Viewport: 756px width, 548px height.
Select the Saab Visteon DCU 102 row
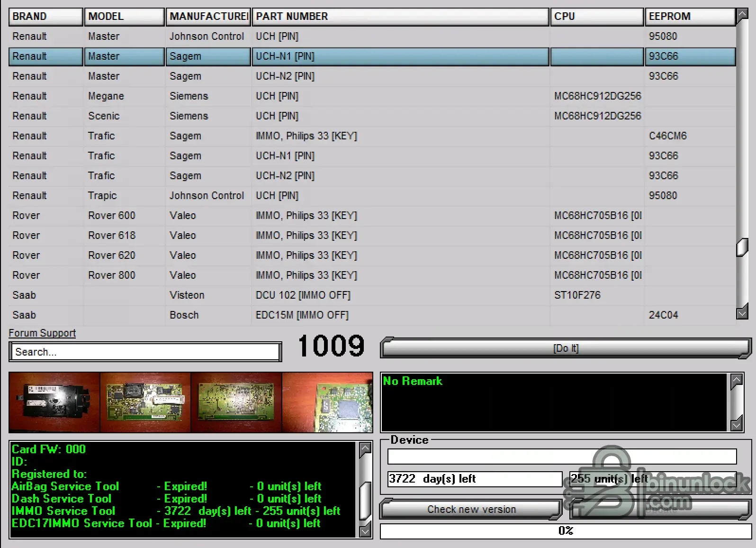[372, 295]
